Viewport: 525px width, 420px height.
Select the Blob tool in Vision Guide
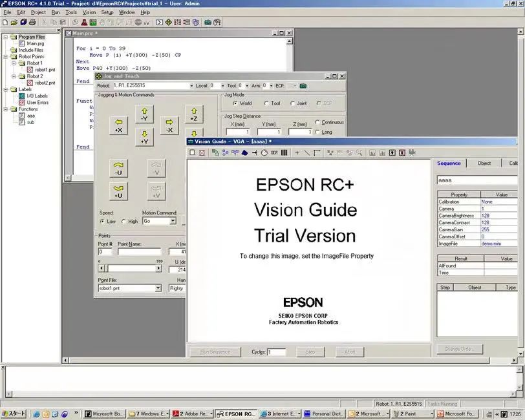(245, 152)
